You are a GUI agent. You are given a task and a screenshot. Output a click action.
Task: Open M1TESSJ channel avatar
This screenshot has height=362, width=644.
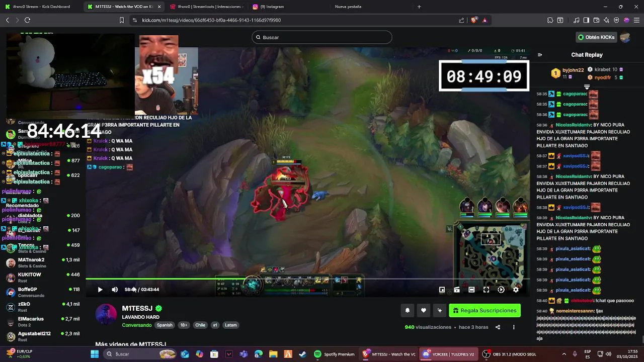coord(106,314)
